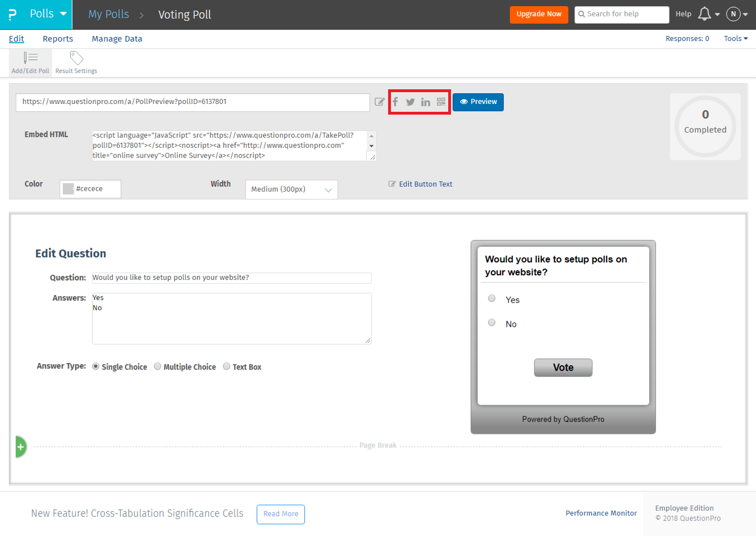Go to My Polls breadcrumb
Image resolution: width=756 pixels, height=536 pixels.
[108, 15]
